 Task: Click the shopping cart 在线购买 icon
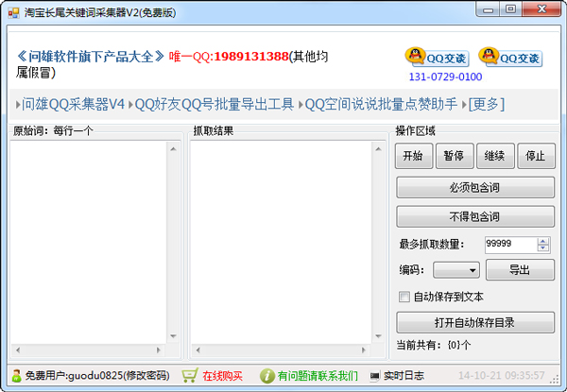(x=189, y=376)
